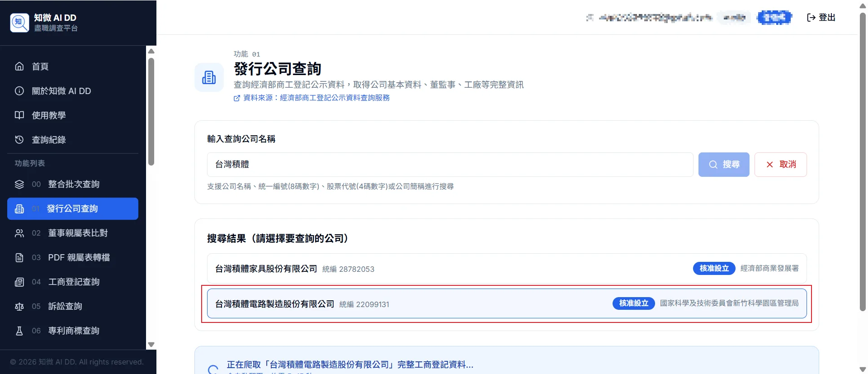Select result 台灣積體電路製造股份有限公司
Viewport: 868px width, 374px height.
[507, 303]
